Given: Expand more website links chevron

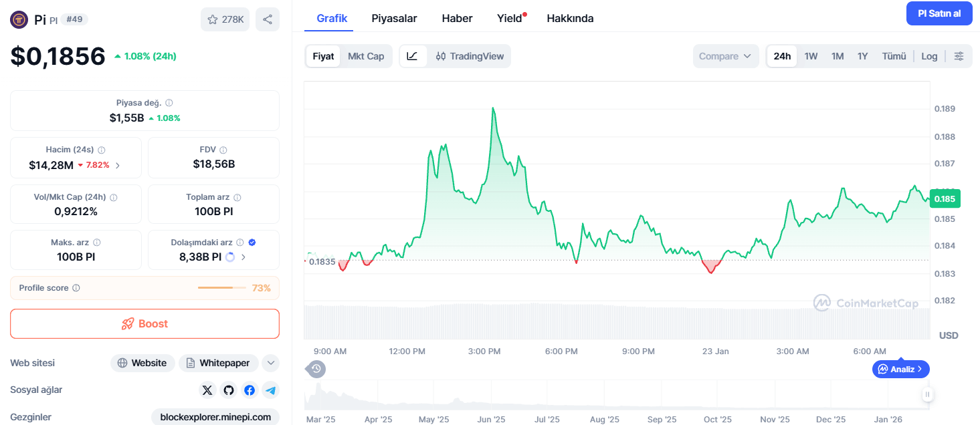Looking at the screenshot, I should (270, 363).
